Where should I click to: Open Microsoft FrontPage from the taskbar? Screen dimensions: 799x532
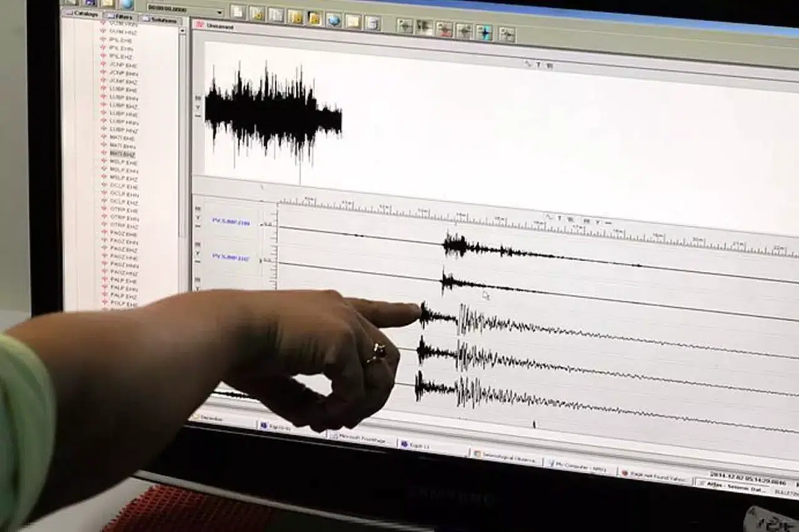click(361, 438)
